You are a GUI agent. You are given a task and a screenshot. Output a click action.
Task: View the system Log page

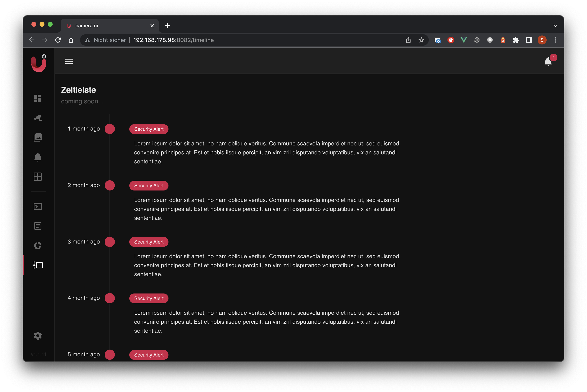click(38, 226)
